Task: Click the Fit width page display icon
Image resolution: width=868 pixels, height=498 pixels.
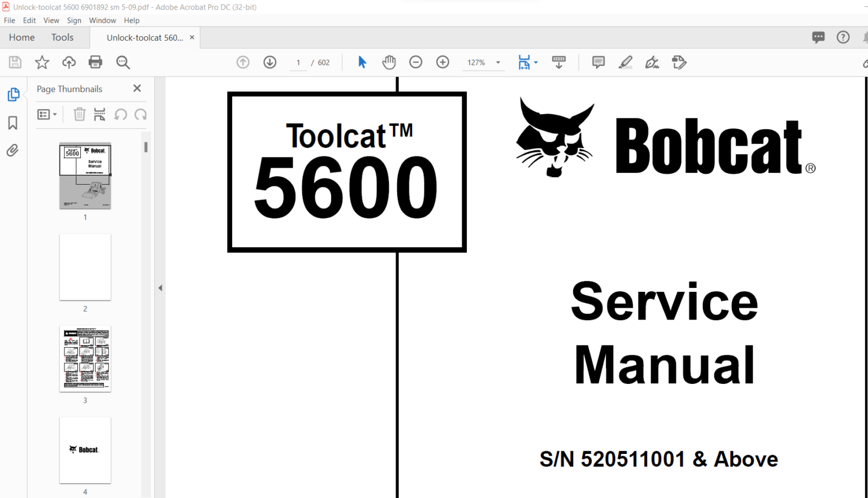Action: [x=524, y=63]
